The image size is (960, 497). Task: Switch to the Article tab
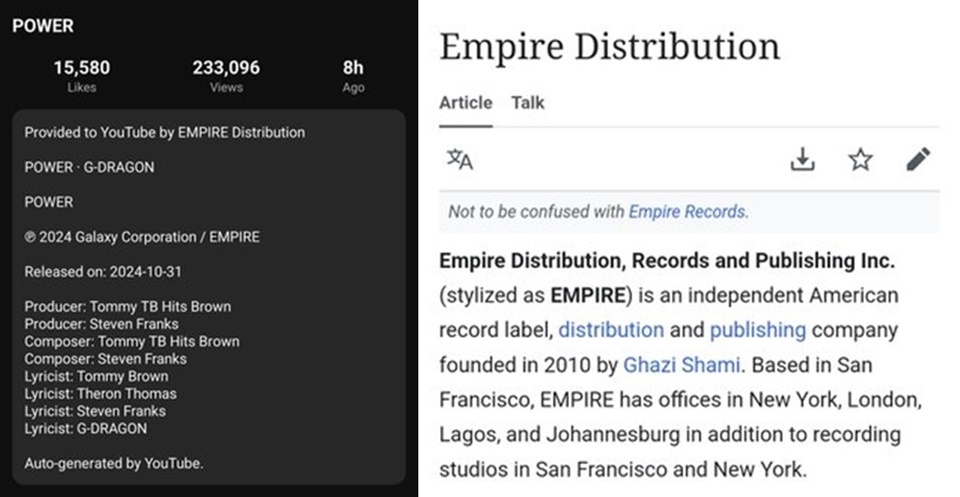click(465, 103)
